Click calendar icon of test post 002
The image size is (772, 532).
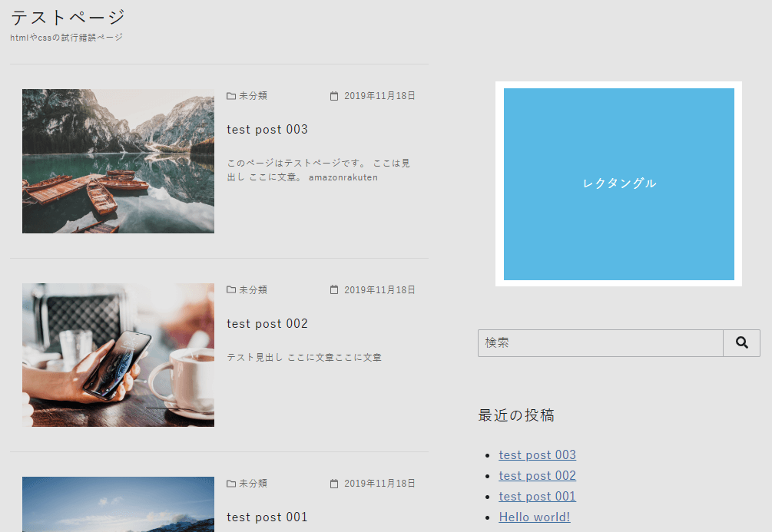(334, 290)
